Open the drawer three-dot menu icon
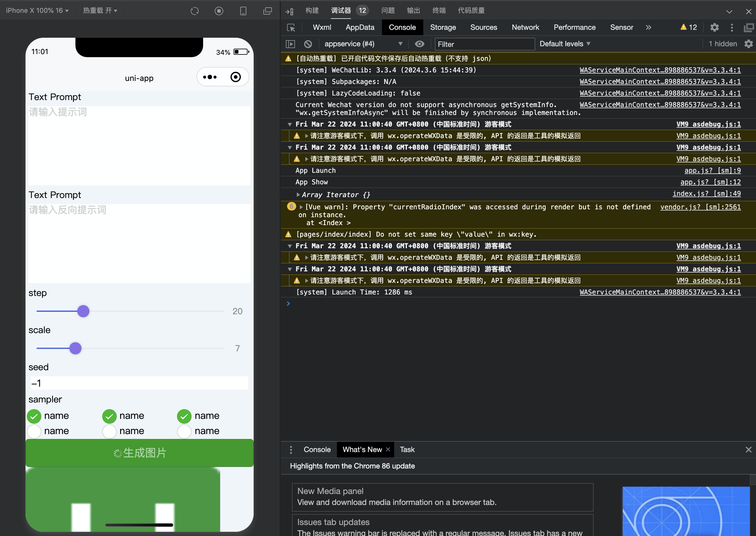Viewport: 756px width, 536px height. [291, 450]
